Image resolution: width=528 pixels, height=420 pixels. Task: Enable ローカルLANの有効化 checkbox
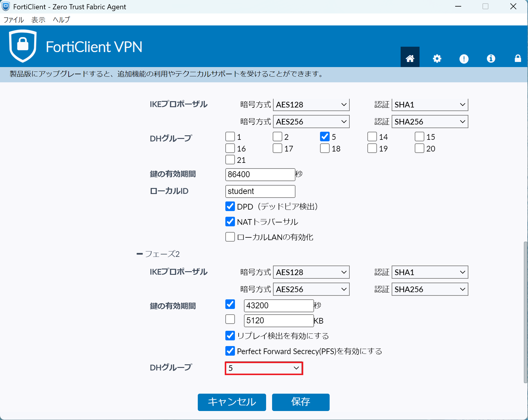(230, 237)
